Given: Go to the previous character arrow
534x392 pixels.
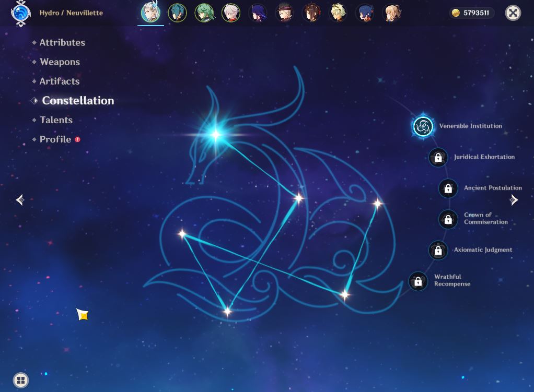Looking at the screenshot, I should click(20, 200).
